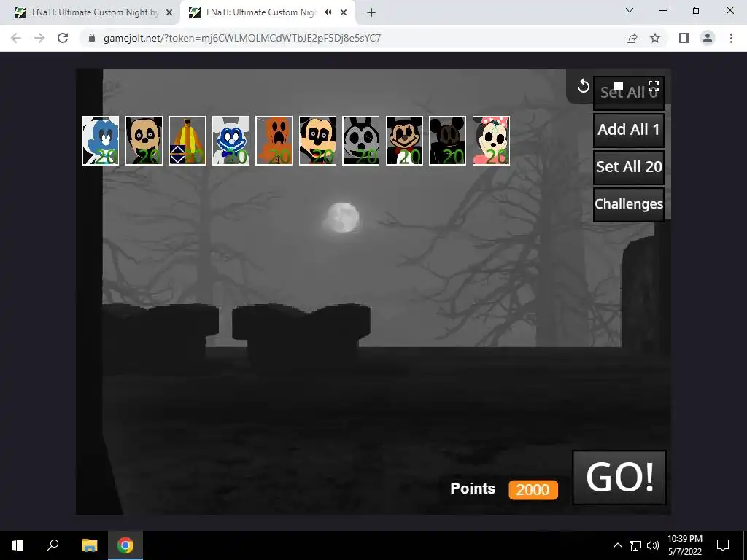Click the gamejolt.net address bar
The image size is (747, 560).
click(x=352, y=38)
